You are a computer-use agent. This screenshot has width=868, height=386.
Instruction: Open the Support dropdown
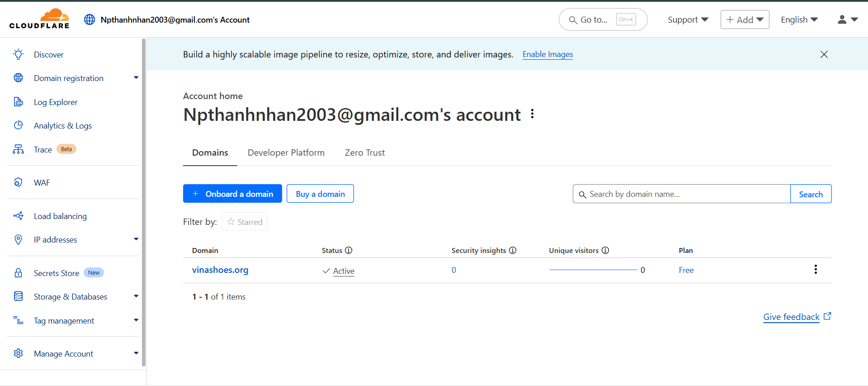688,19
